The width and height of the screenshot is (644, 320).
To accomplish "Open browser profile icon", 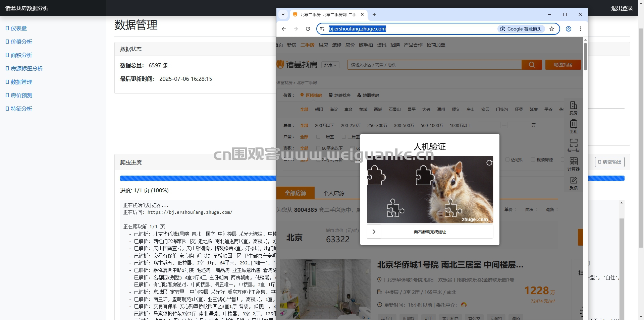I will pyautogui.click(x=569, y=29).
